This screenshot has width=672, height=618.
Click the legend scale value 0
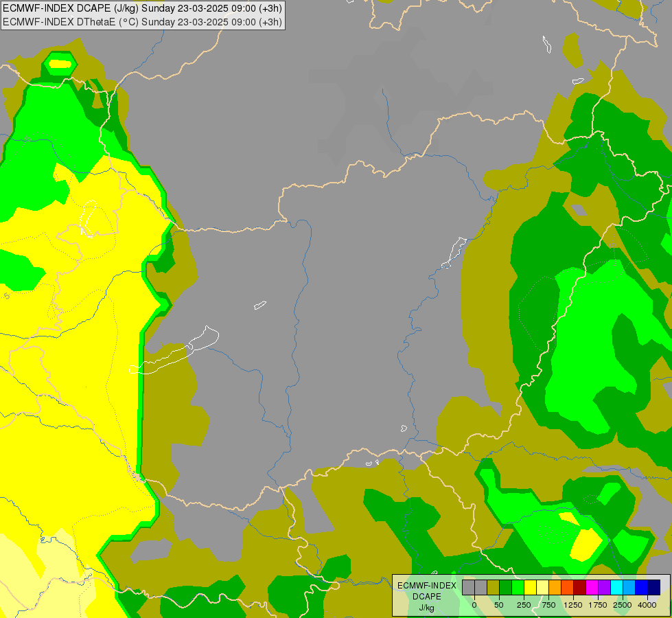point(474,605)
